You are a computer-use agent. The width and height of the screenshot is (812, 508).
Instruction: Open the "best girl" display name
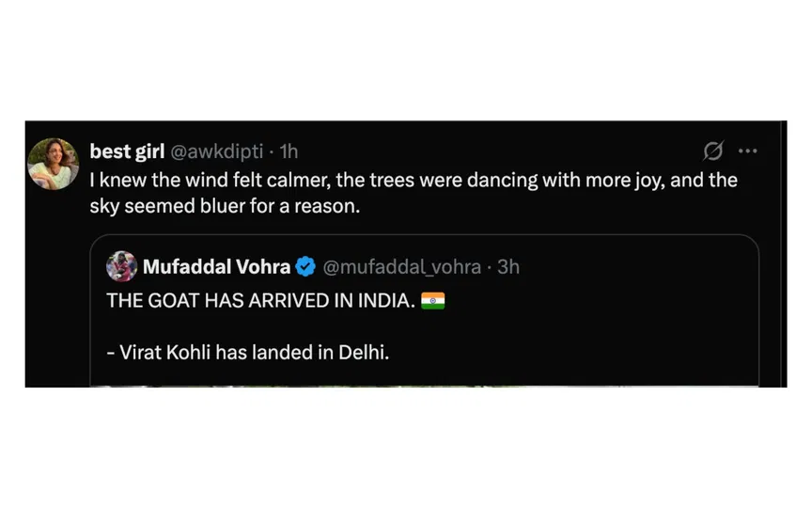(x=127, y=151)
